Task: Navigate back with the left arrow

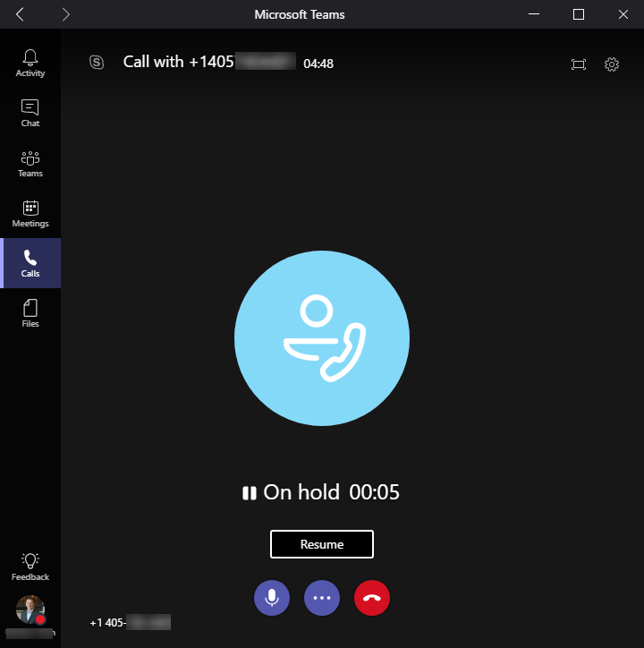Action: (20, 14)
